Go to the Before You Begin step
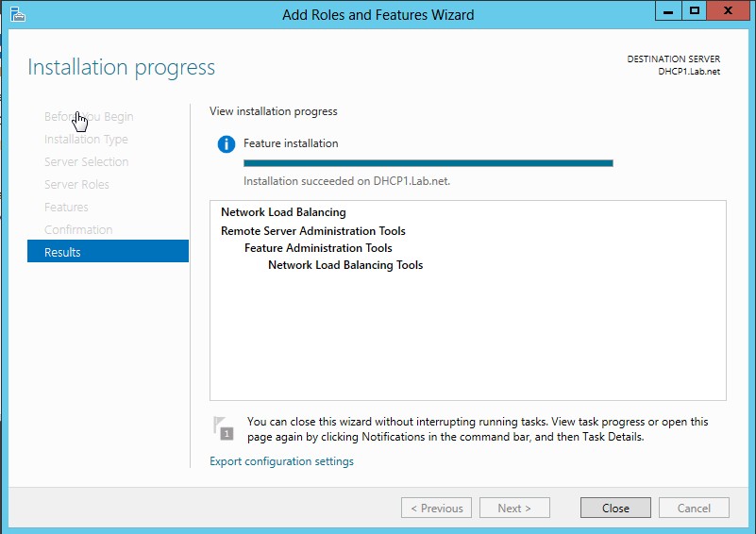Screen dimensions: 756x534 click(x=89, y=117)
